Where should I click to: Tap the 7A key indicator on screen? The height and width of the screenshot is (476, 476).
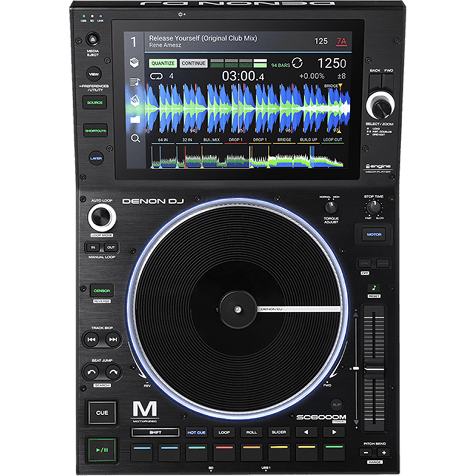341,41
